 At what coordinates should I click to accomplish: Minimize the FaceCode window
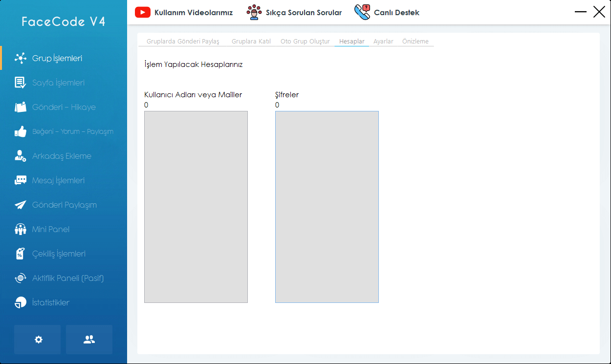point(581,12)
